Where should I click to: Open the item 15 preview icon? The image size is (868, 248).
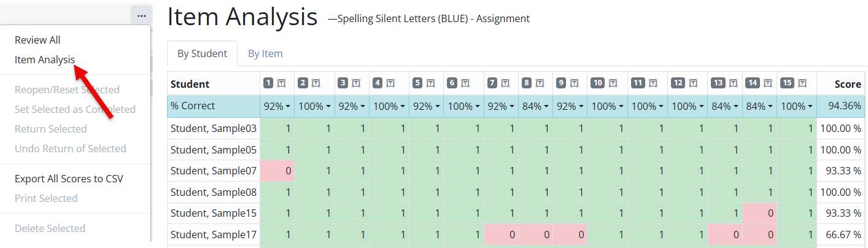tap(802, 83)
